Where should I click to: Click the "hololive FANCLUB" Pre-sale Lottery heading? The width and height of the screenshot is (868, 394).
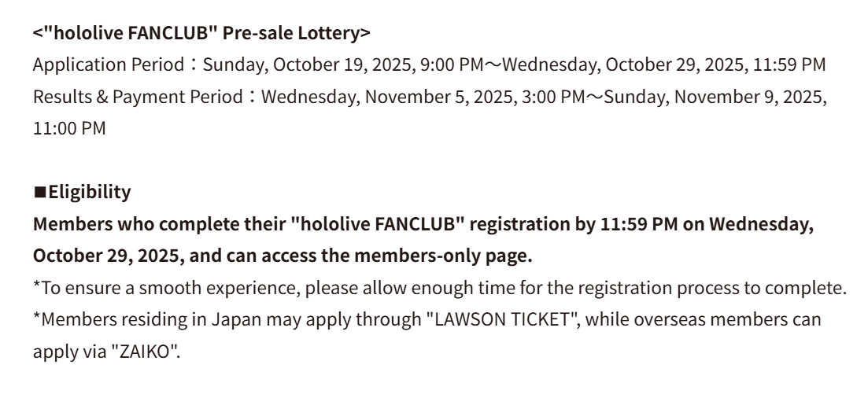(201, 33)
